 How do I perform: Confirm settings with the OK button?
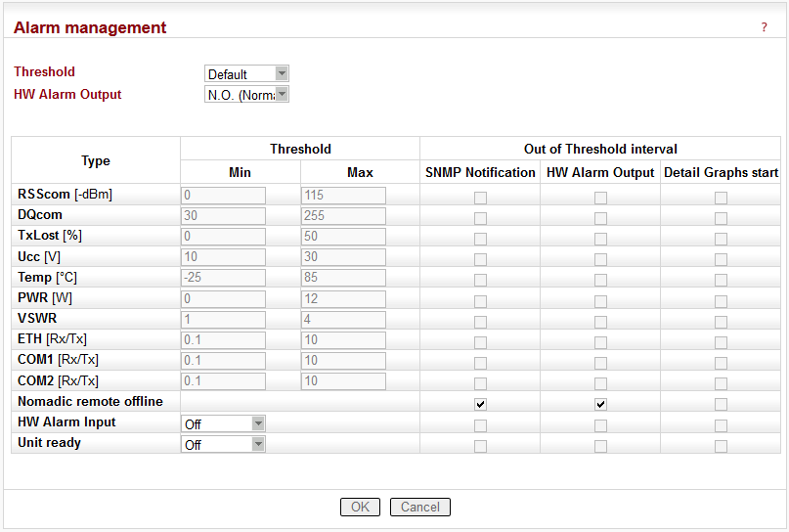pos(360,507)
